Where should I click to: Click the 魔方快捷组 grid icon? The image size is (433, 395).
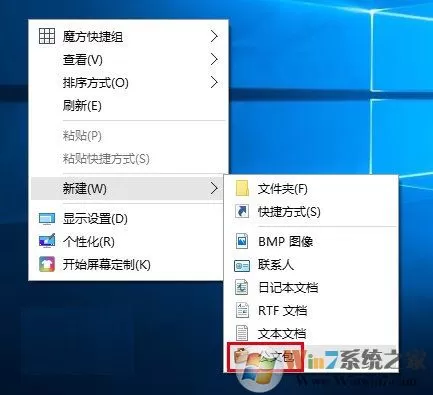coord(47,36)
